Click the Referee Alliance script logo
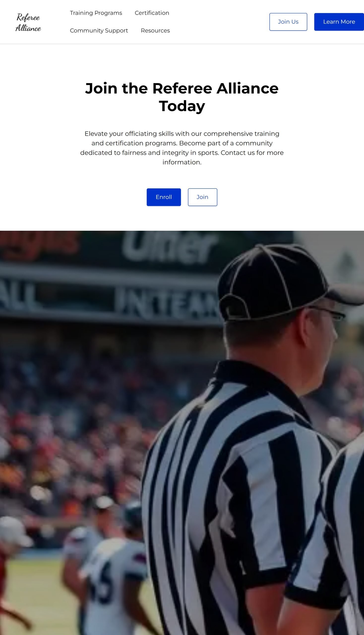Image resolution: width=364 pixels, height=635 pixels. pos(28,22)
